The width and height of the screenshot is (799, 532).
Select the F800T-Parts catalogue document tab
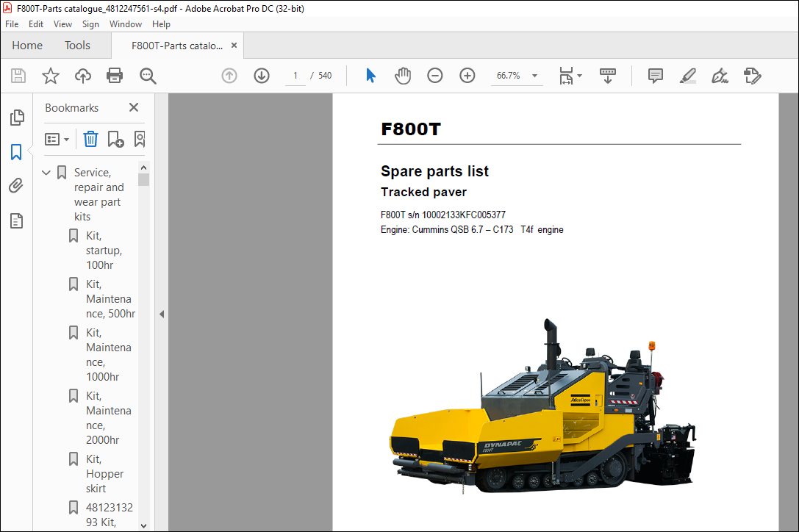click(177, 46)
